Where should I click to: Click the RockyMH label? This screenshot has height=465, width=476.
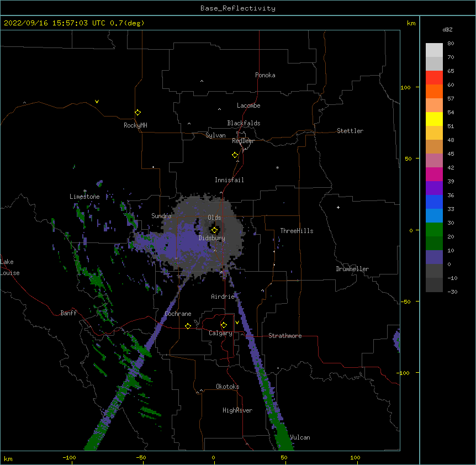click(x=135, y=125)
